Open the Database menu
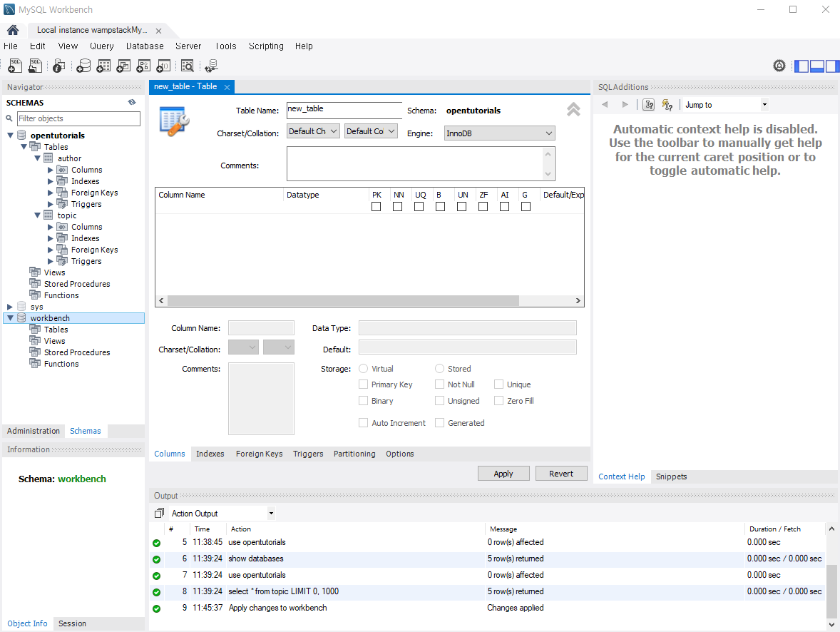 click(145, 46)
